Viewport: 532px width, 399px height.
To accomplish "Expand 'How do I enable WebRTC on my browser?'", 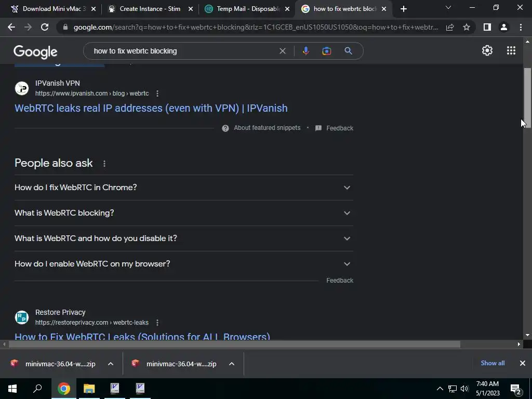I will 183,264.
